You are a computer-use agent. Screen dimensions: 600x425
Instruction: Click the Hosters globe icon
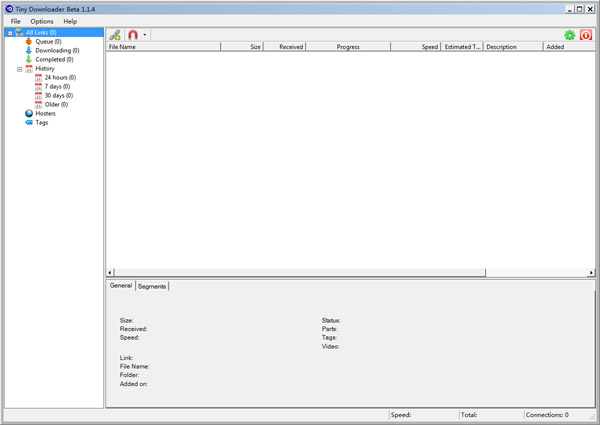29,114
